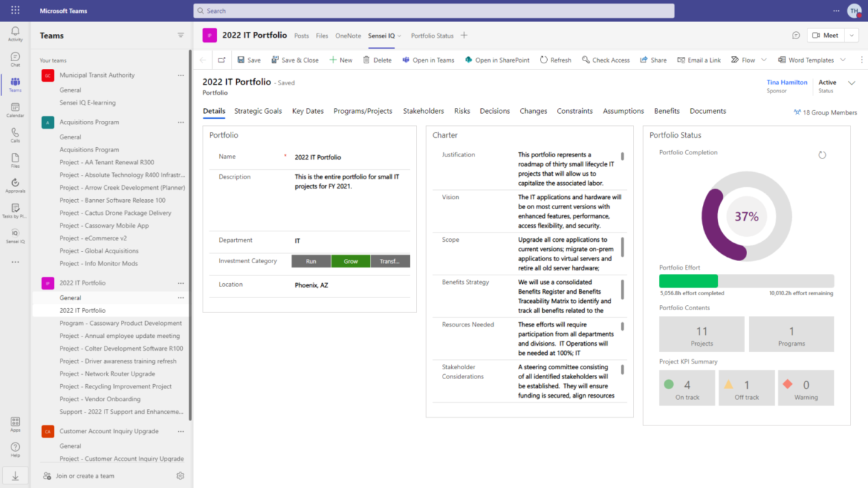Switch to the Strategic Goals tab

pos(258,111)
